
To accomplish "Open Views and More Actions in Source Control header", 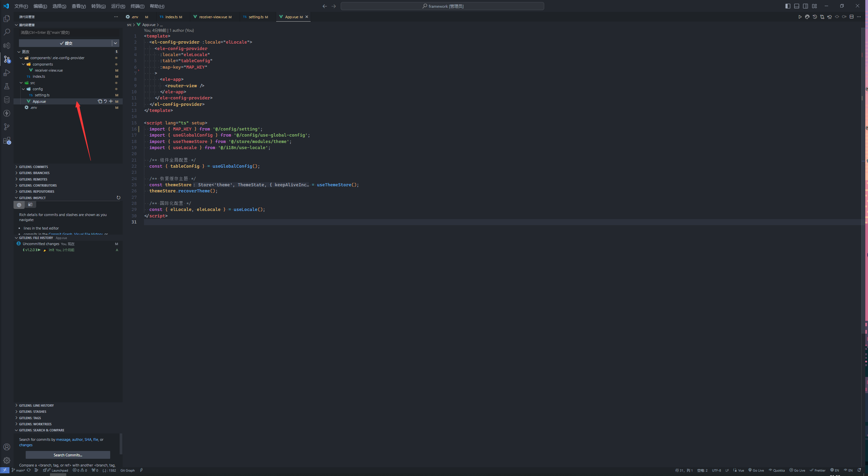I will click(116, 17).
